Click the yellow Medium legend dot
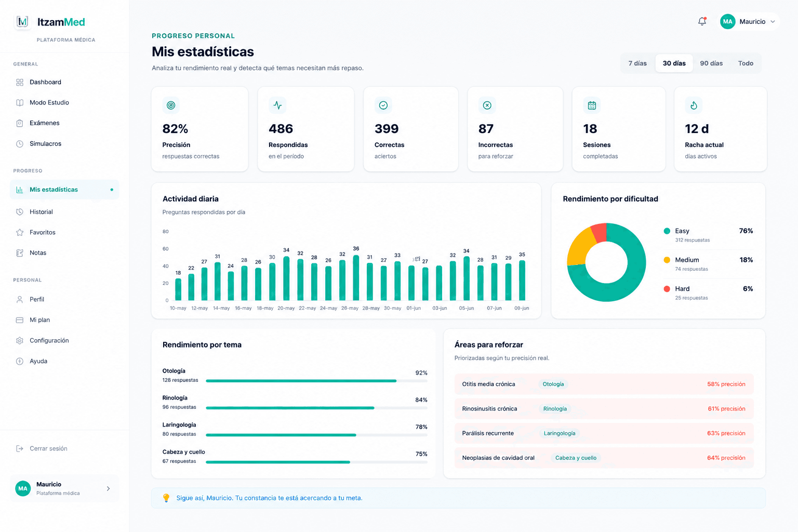The width and height of the screenshot is (798, 532). point(667,260)
